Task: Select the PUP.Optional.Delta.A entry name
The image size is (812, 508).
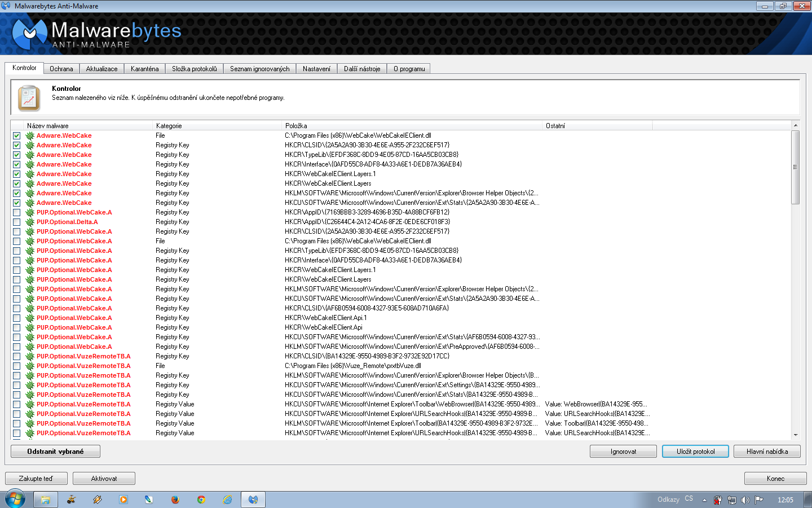Action: click(x=67, y=222)
